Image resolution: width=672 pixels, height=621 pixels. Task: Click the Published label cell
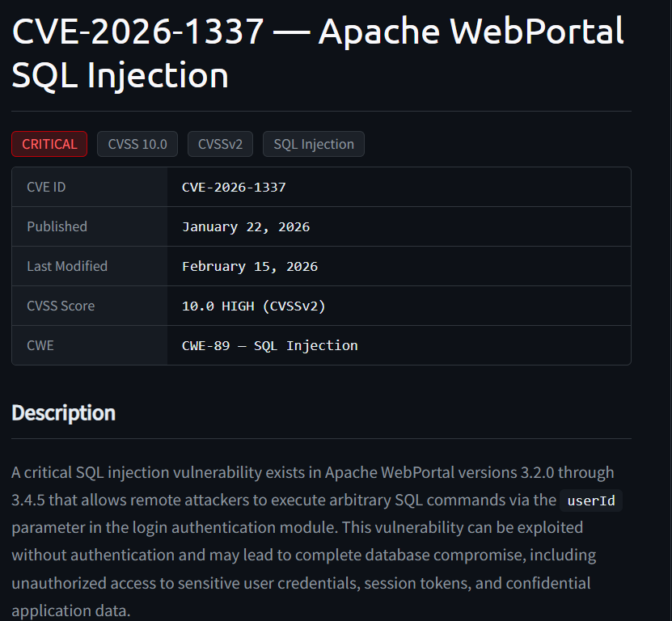90,226
